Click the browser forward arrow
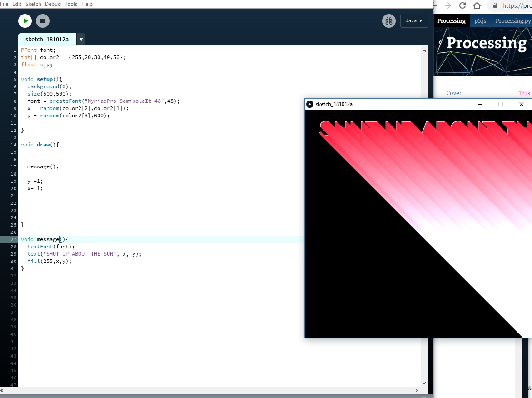The width and height of the screenshot is (532, 398). click(448, 5)
